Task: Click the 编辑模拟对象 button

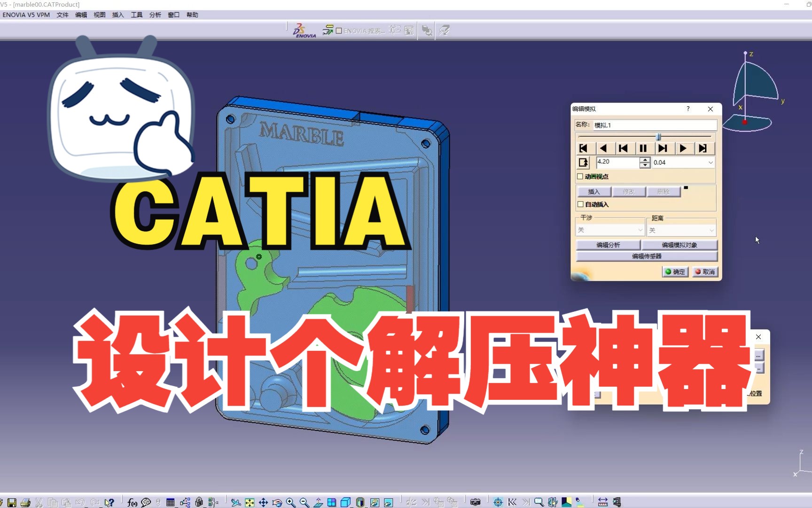Action: point(679,245)
